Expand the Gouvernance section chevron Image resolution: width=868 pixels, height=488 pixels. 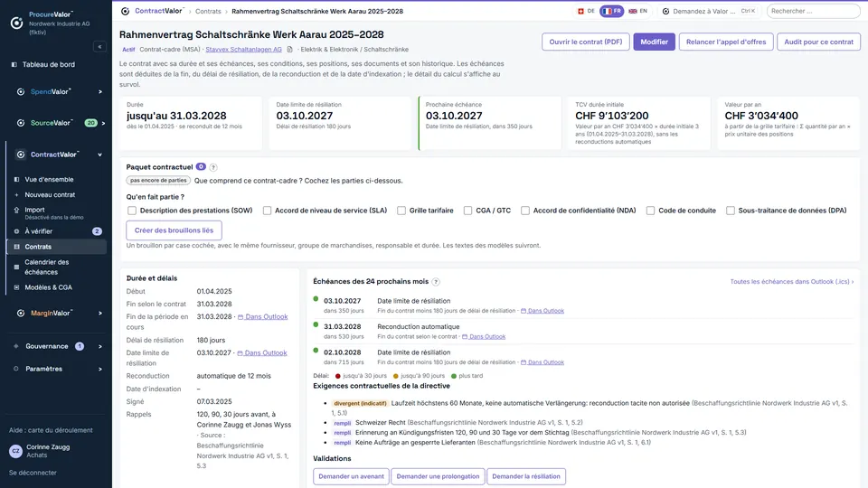(100, 346)
